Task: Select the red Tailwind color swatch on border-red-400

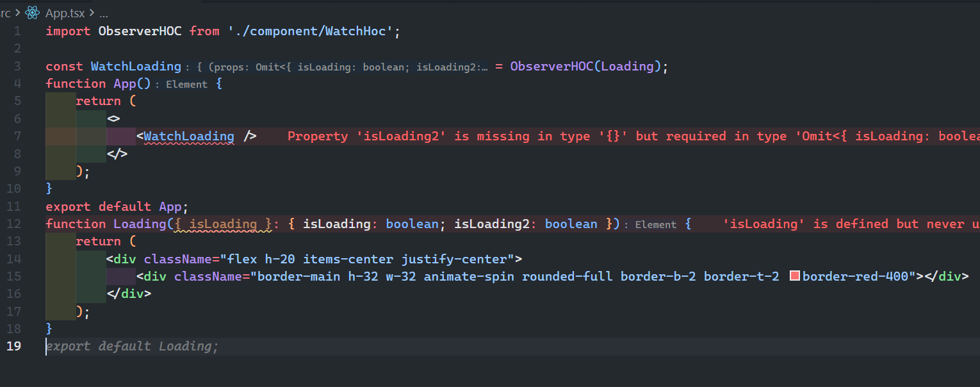Action: pyautogui.click(x=794, y=276)
